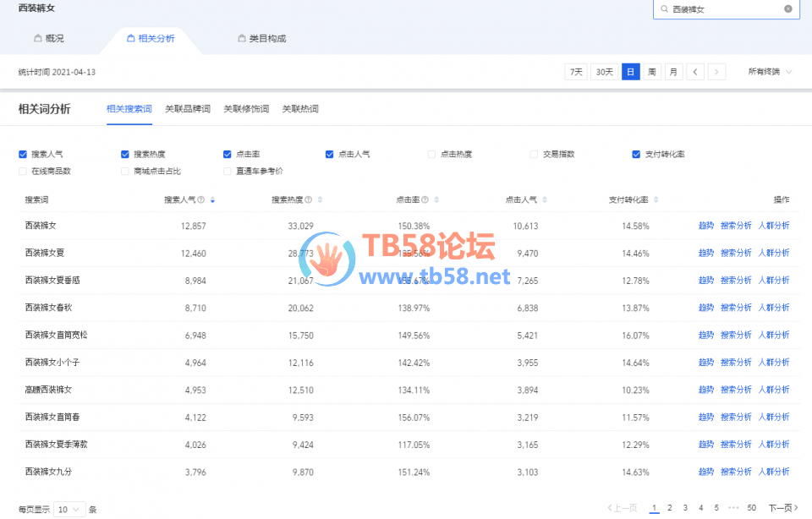This screenshot has width=812, height=519.
Task: Open 搜索分析 for the 西装裤女直筒宽松 row
Action: (x=736, y=336)
